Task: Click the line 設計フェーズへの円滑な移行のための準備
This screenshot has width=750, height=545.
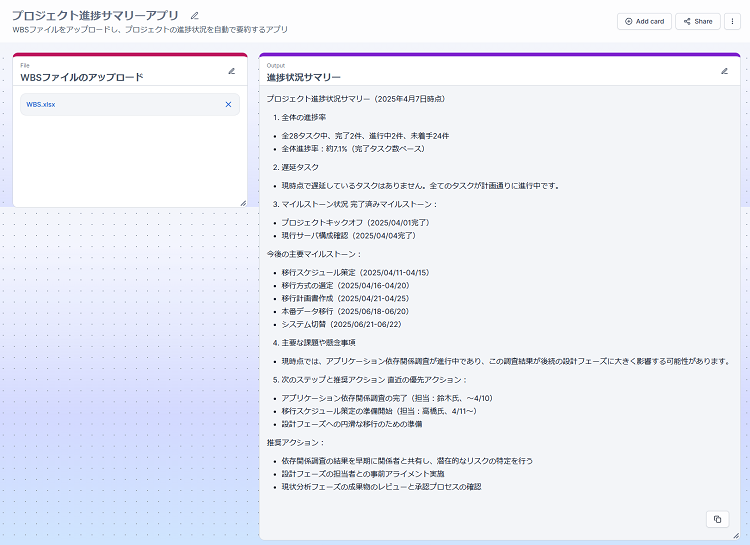Action: point(352,424)
